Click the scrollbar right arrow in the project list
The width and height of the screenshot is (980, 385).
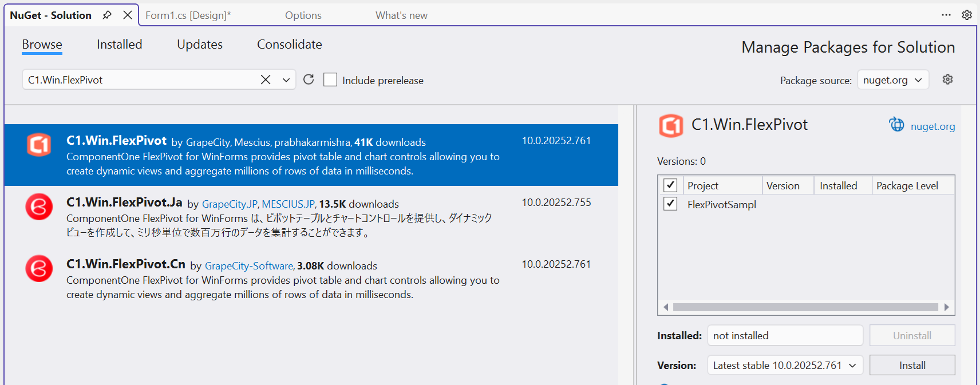947,307
